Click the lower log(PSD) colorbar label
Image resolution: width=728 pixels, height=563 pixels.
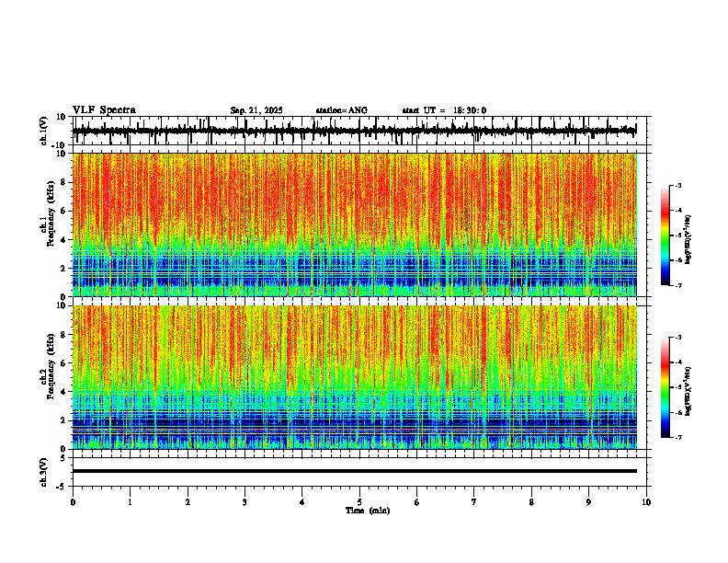[688, 391]
